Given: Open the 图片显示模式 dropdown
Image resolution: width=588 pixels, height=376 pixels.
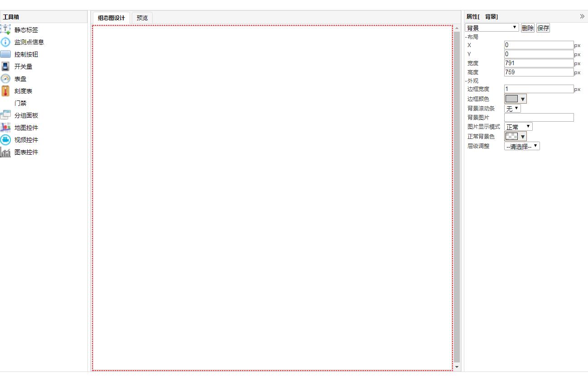Looking at the screenshot, I should click(518, 127).
